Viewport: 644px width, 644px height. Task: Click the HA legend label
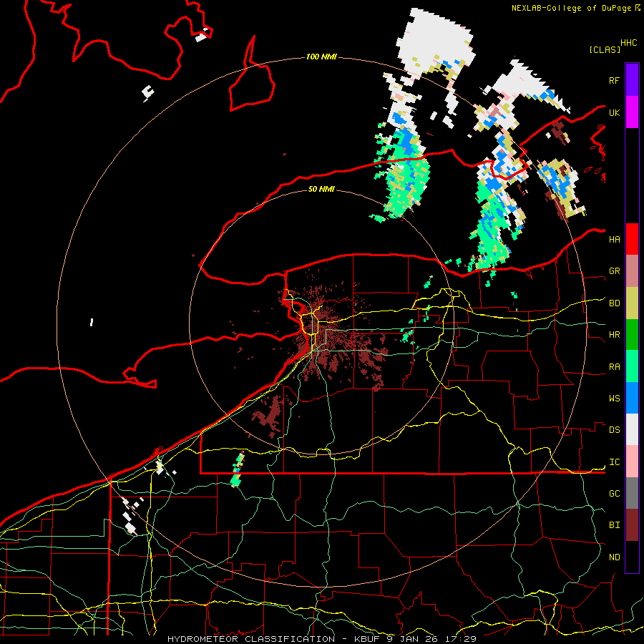coord(614,239)
